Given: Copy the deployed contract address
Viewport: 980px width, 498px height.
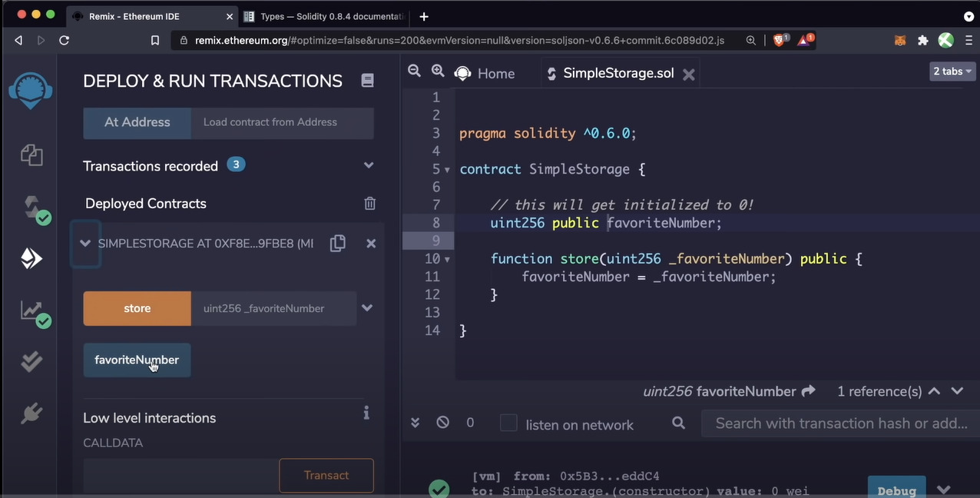Looking at the screenshot, I should tap(337, 243).
